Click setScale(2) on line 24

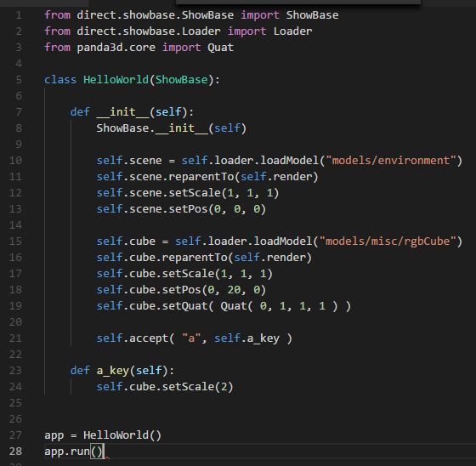197,387
